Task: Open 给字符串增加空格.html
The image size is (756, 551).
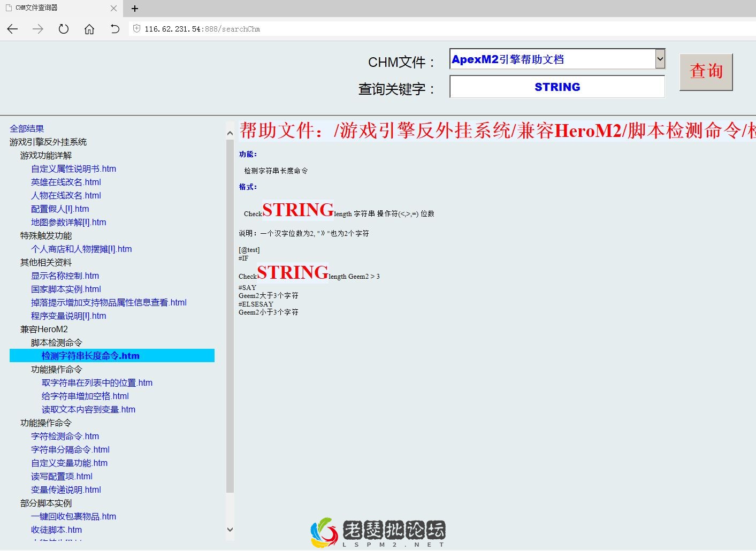Action: (x=85, y=396)
